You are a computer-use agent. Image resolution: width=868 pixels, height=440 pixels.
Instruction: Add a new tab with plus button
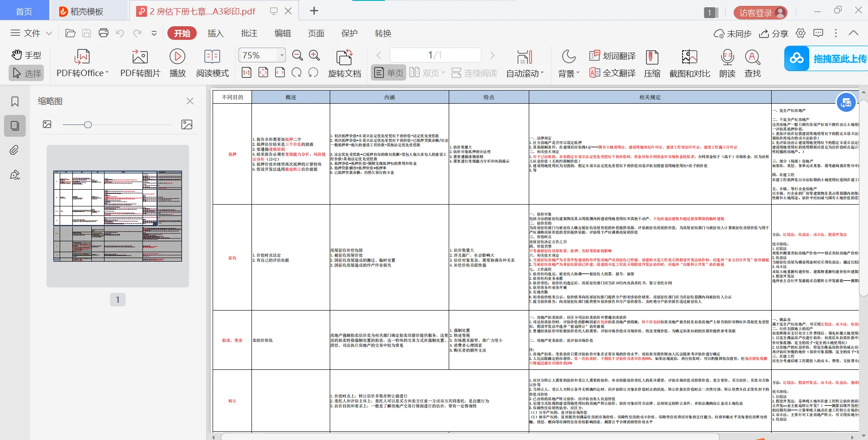tap(314, 11)
